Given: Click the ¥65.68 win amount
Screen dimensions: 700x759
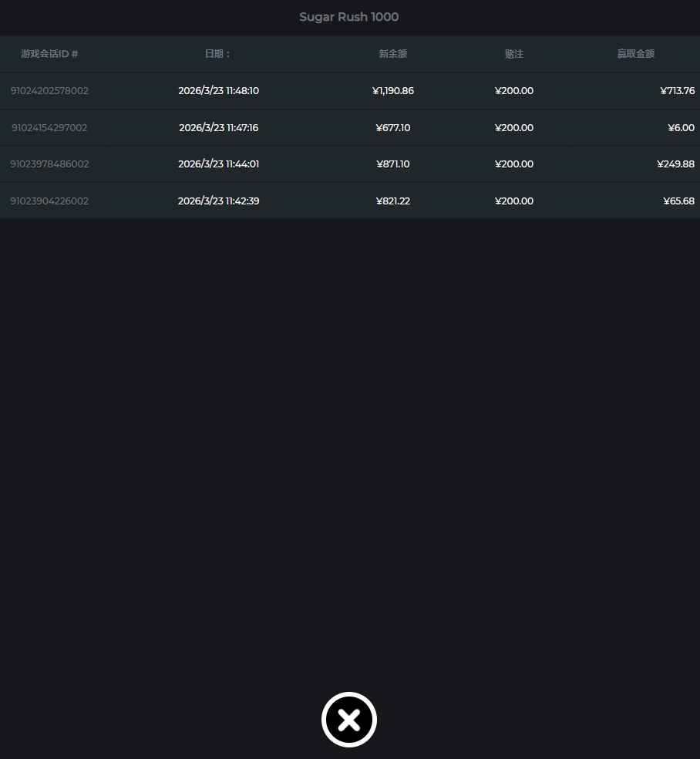Looking at the screenshot, I should [x=678, y=201].
